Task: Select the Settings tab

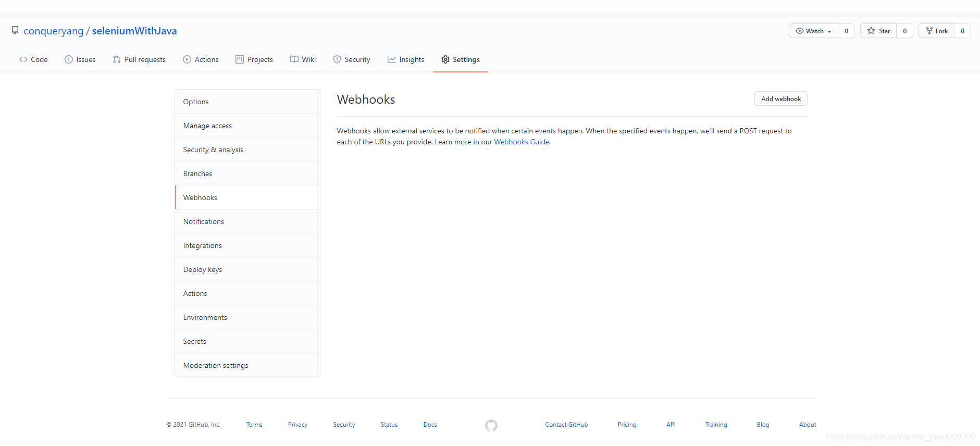Action: coord(461,59)
